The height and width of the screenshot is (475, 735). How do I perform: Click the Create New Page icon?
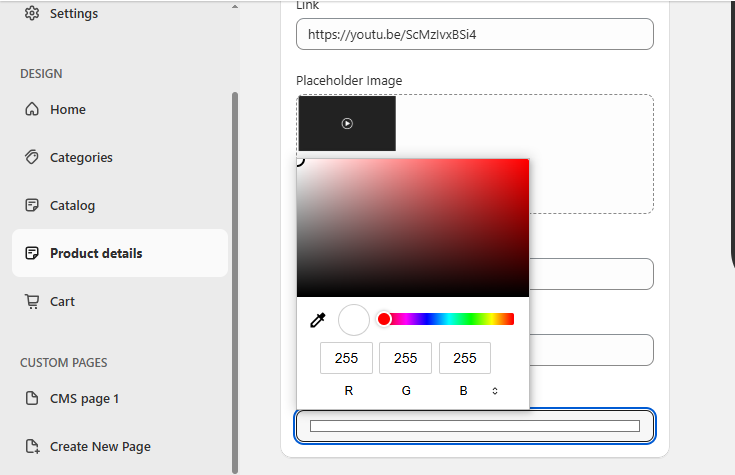point(32,446)
